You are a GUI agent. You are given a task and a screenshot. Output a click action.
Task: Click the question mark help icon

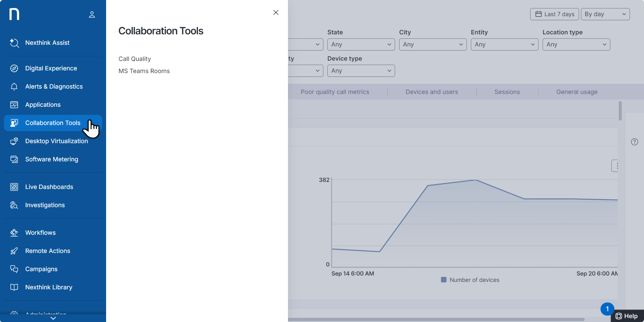[634, 142]
